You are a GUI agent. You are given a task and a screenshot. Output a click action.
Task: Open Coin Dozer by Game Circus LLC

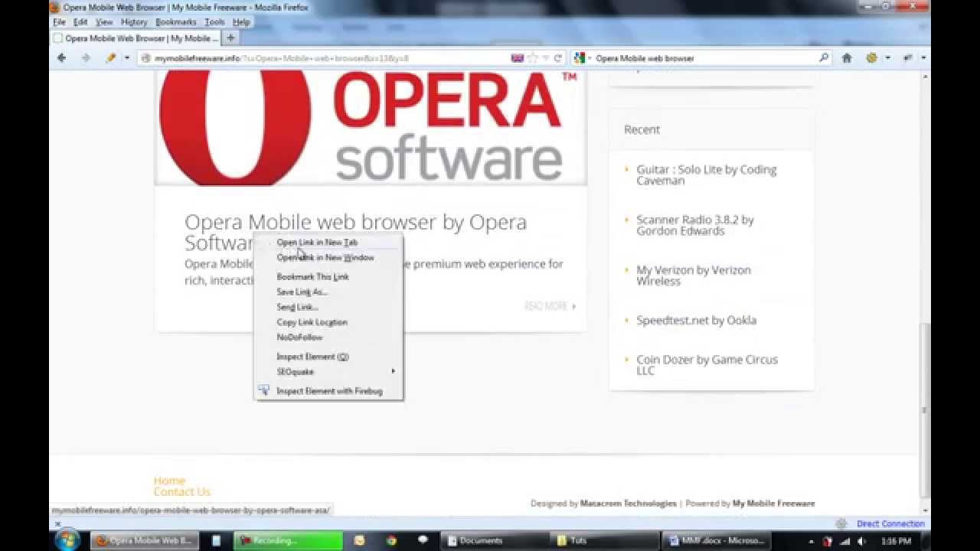[x=707, y=365]
